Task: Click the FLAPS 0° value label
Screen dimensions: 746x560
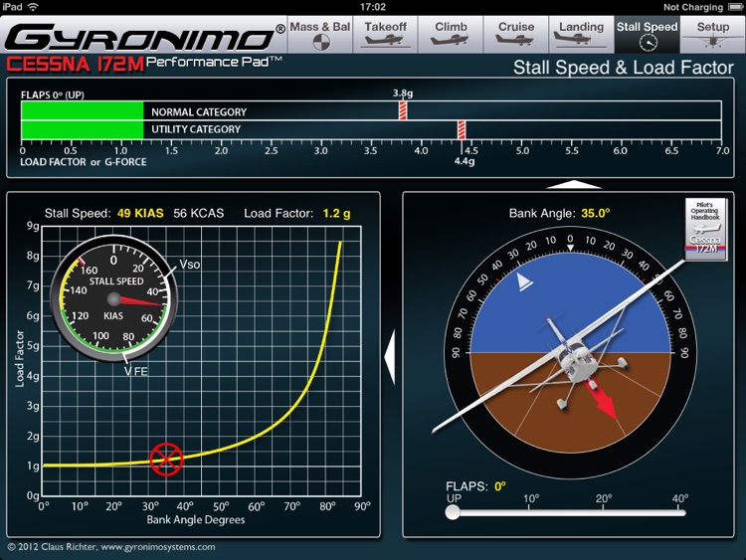Action: [499, 486]
